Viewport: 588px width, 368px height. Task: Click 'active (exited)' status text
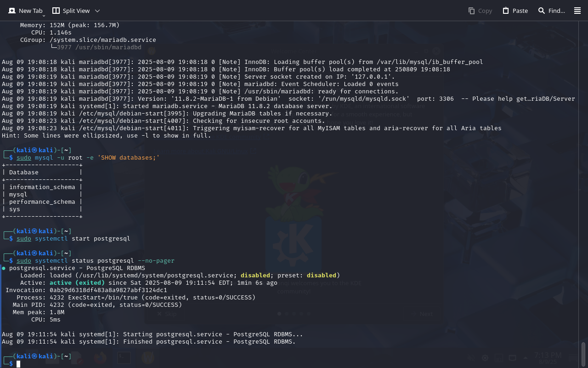click(77, 283)
